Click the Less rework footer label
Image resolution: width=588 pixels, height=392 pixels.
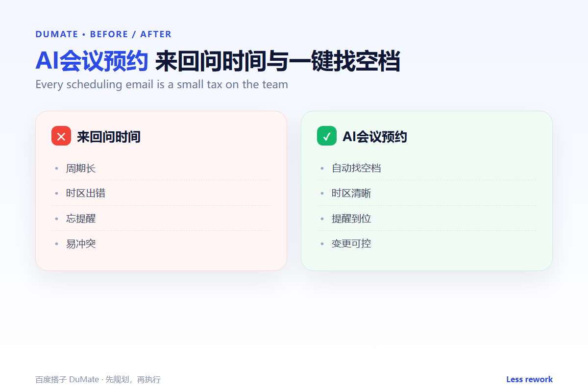click(x=529, y=379)
